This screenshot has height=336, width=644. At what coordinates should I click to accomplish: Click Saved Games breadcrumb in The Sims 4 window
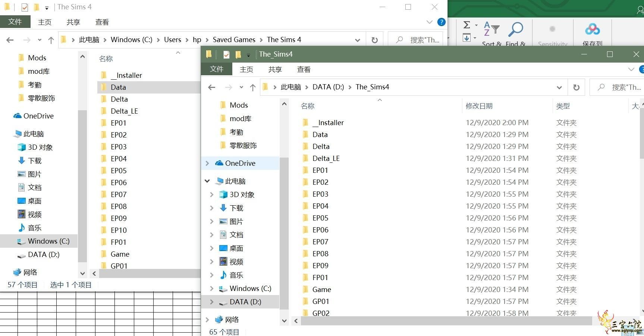tap(234, 40)
